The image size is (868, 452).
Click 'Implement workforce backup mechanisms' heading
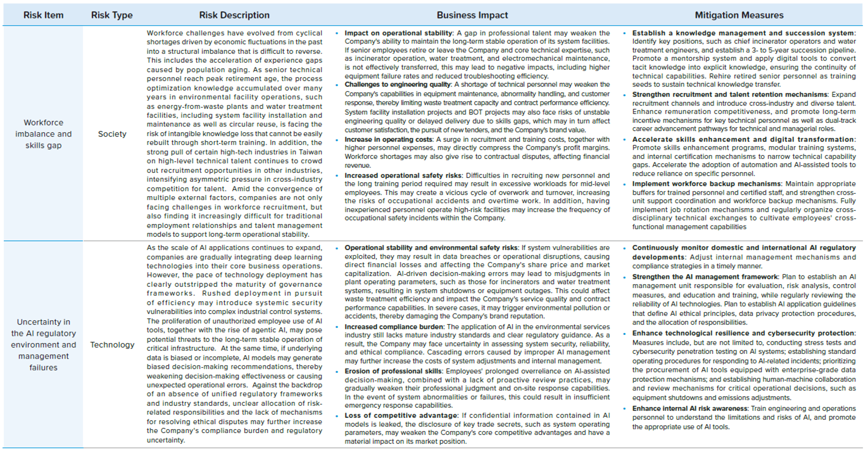[707, 184]
